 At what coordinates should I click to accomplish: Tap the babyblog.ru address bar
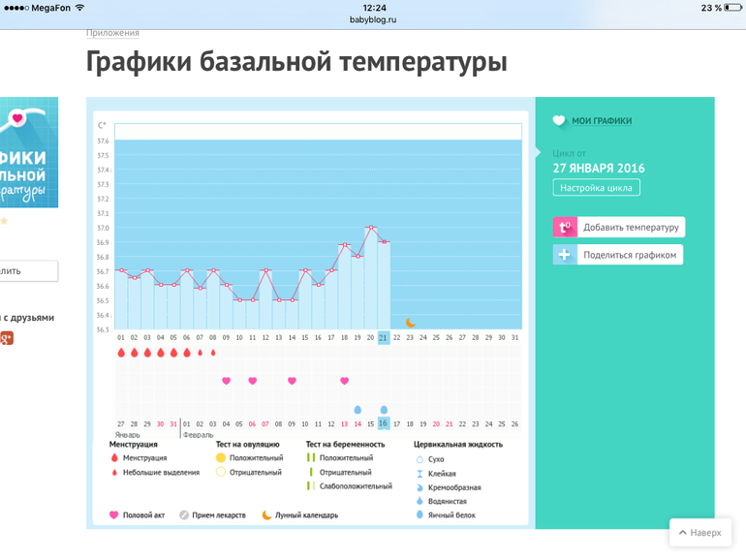373,18
